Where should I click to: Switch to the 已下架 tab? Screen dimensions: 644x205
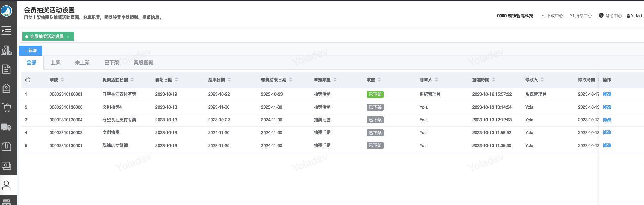[112, 63]
